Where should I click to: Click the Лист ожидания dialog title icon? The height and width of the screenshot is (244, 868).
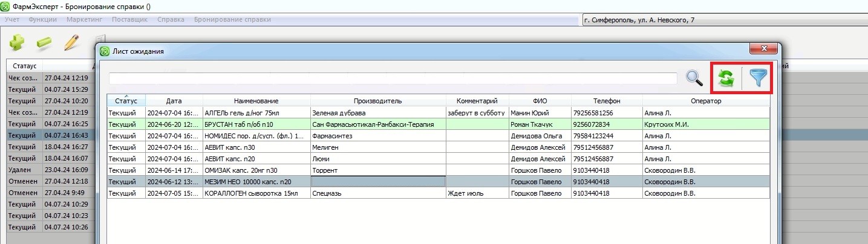pos(105,51)
